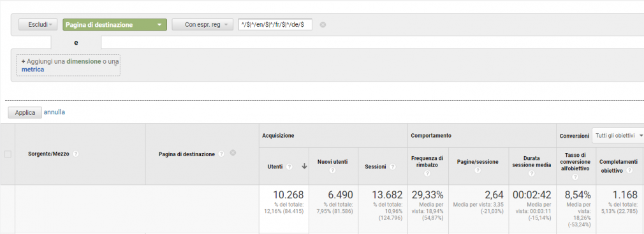644x234 pixels.
Task: Click the sort arrow on Utenti
Action: [x=304, y=166]
